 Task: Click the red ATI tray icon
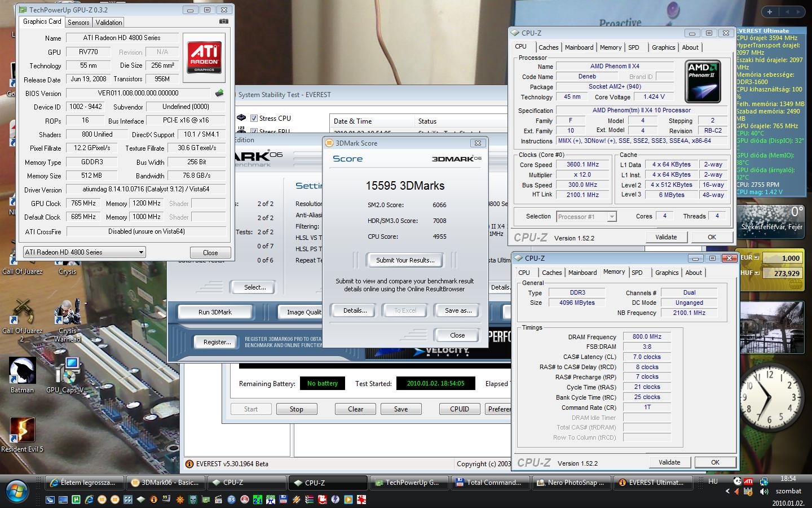(748, 481)
